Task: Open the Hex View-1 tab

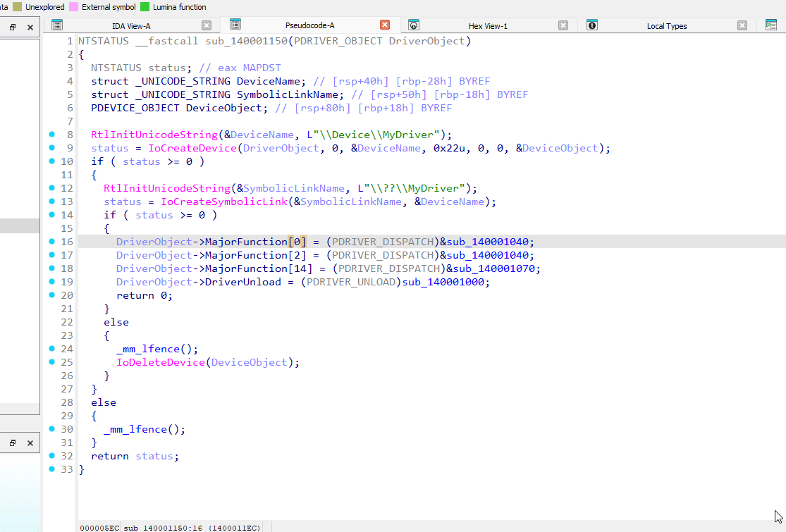Action: (489, 26)
